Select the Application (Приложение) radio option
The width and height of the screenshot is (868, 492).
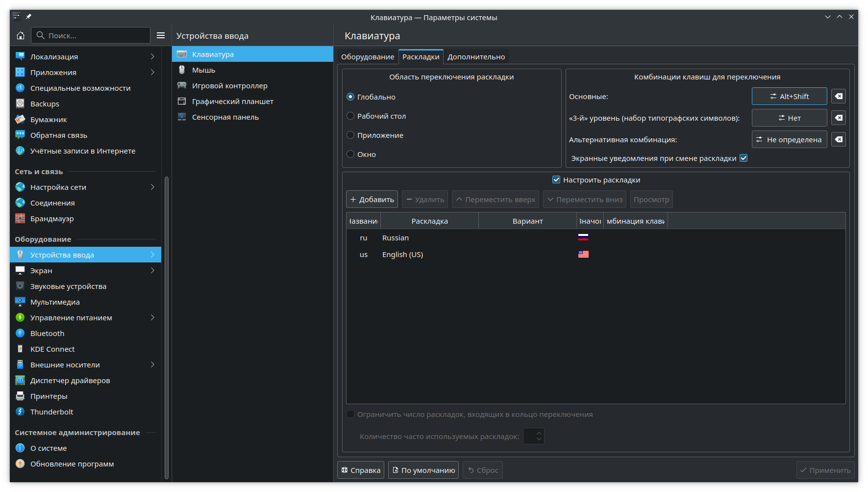tap(350, 135)
